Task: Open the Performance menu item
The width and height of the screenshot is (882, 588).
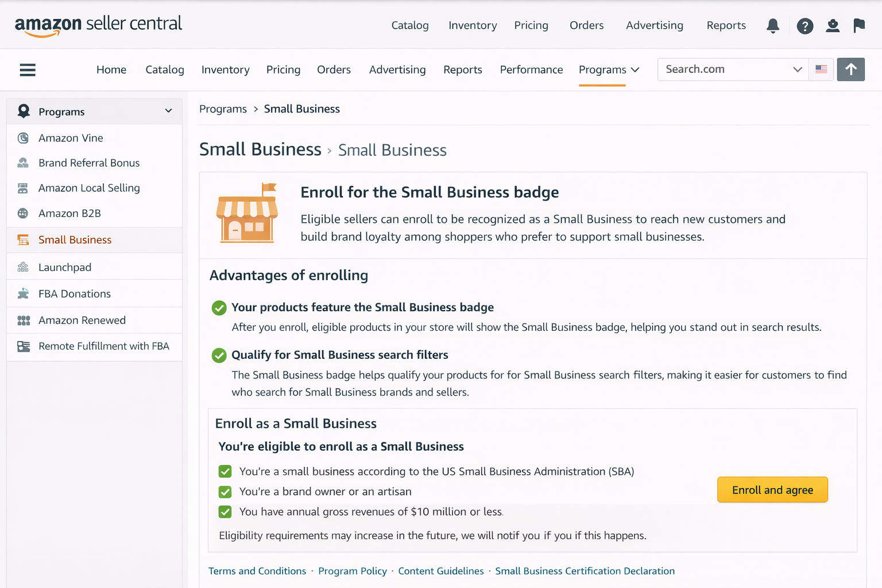Action: (x=531, y=69)
